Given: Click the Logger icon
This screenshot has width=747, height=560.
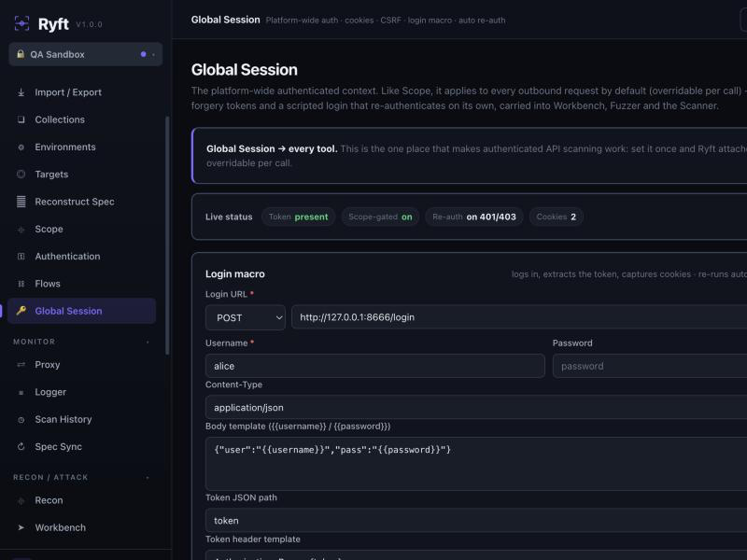Looking at the screenshot, I should [21, 392].
